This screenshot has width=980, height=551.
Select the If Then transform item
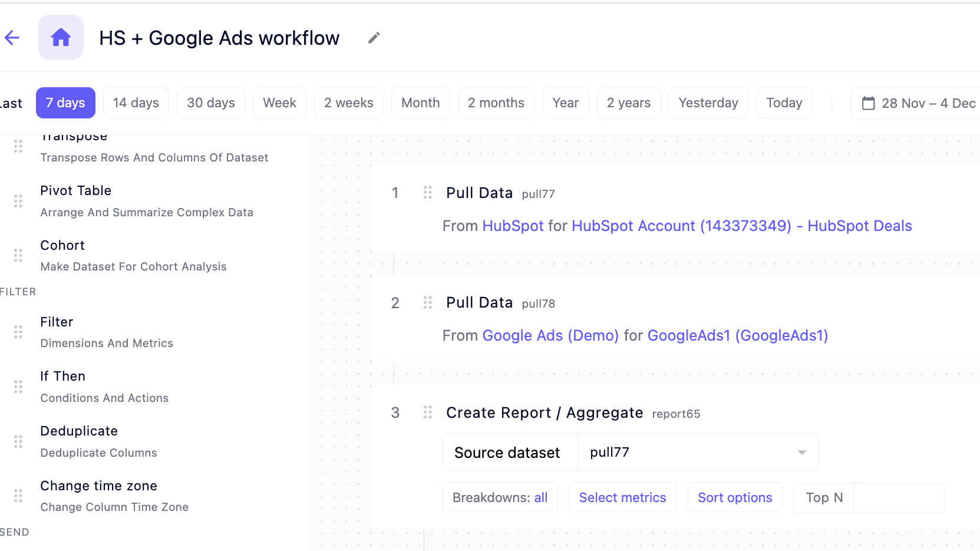point(63,377)
